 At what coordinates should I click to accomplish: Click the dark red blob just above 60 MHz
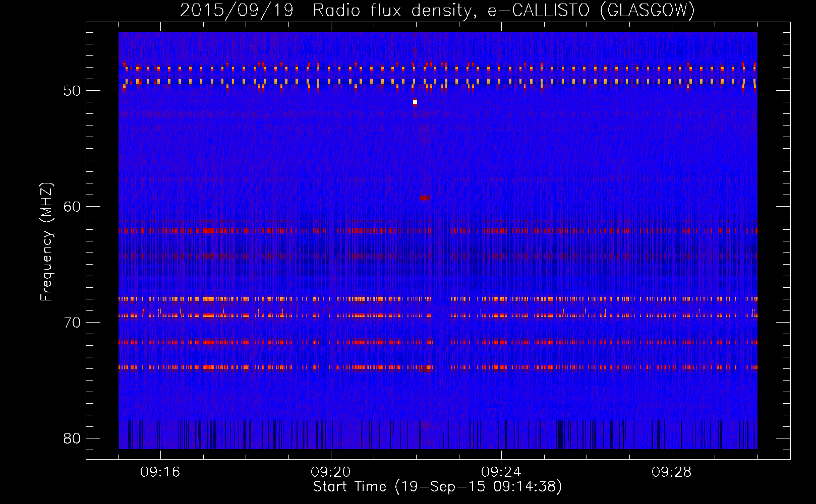tap(425, 198)
